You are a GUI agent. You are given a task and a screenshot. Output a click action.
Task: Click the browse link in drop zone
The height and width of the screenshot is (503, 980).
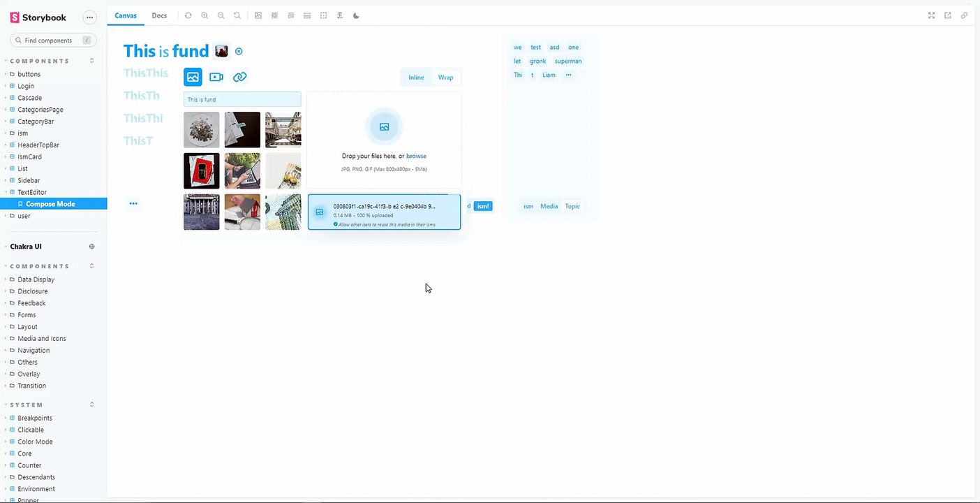pos(416,156)
